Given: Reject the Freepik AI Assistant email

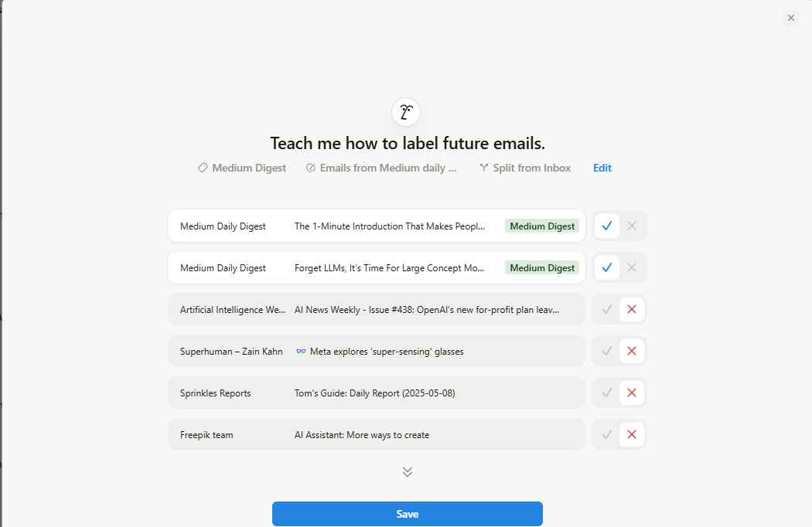Looking at the screenshot, I should [632, 434].
